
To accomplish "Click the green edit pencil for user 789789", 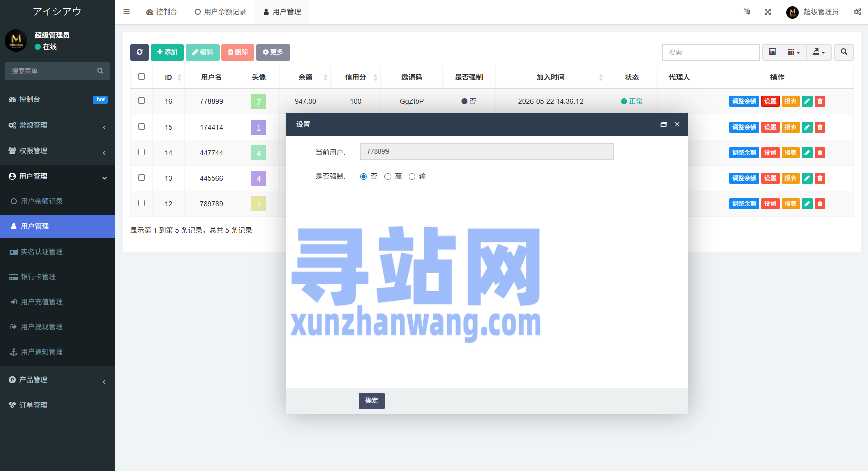I will (x=807, y=204).
